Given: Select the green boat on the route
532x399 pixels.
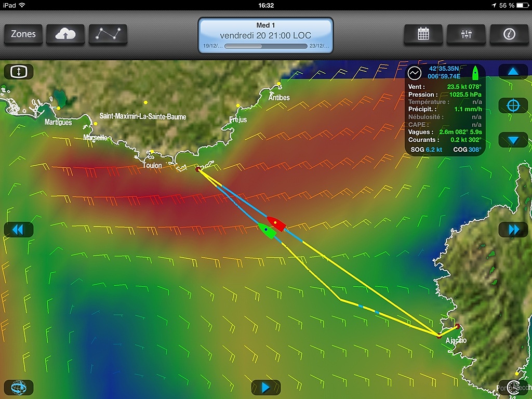Looking at the screenshot, I should click(x=267, y=231).
